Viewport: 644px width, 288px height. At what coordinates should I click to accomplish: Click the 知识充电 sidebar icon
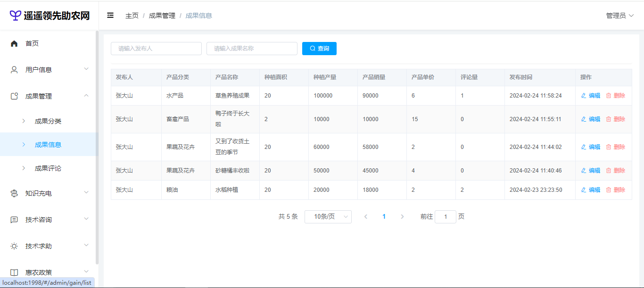pyautogui.click(x=14, y=193)
